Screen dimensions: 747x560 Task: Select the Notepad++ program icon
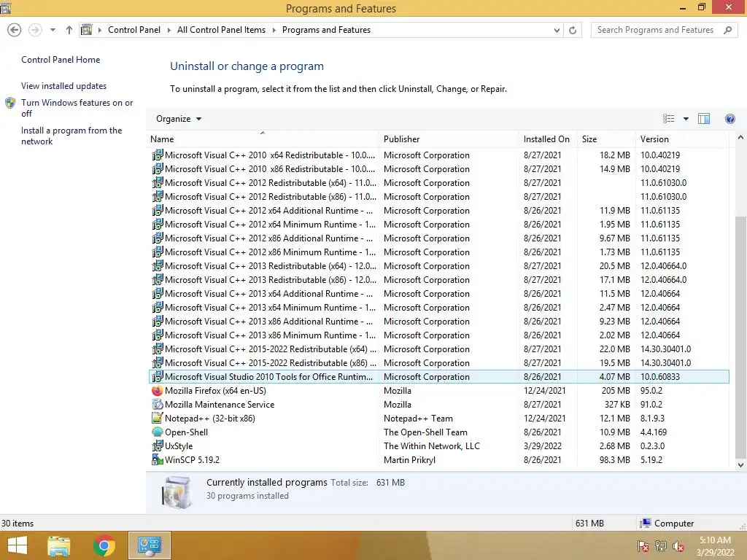(x=157, y=418)
